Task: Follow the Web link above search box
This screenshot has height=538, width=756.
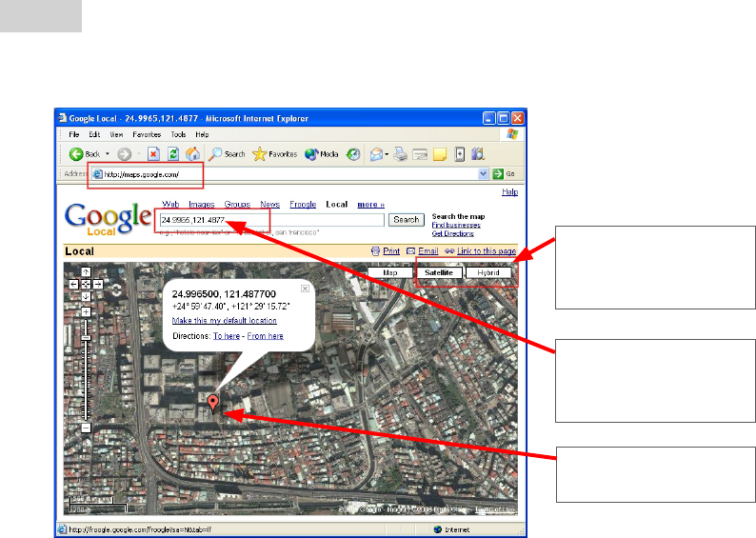Action: [x=170, y=205]
